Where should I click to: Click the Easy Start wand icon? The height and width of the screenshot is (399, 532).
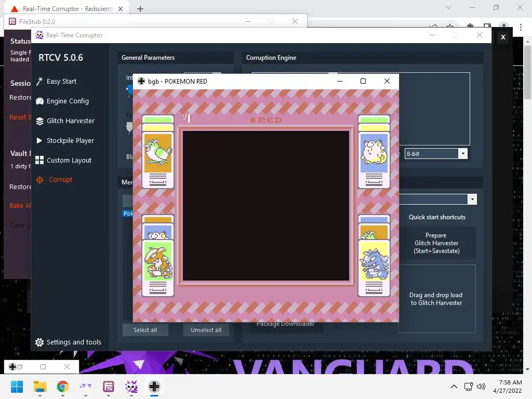(39, 82)
